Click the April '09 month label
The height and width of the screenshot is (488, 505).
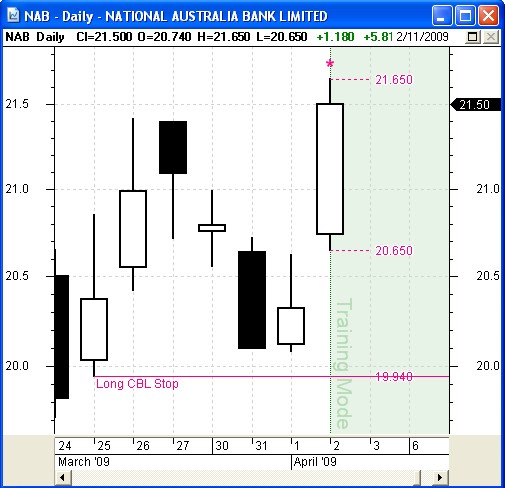pos(315,462)
